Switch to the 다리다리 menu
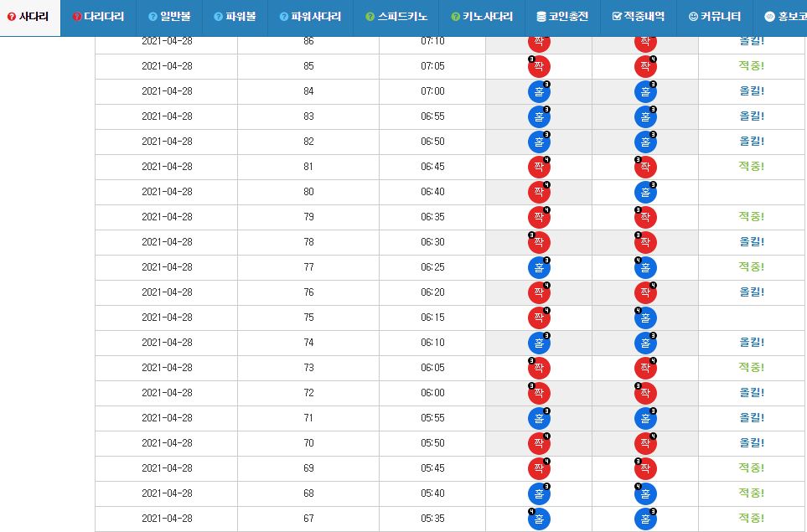This screenshot has width=807, height=532. click(98, 17)
